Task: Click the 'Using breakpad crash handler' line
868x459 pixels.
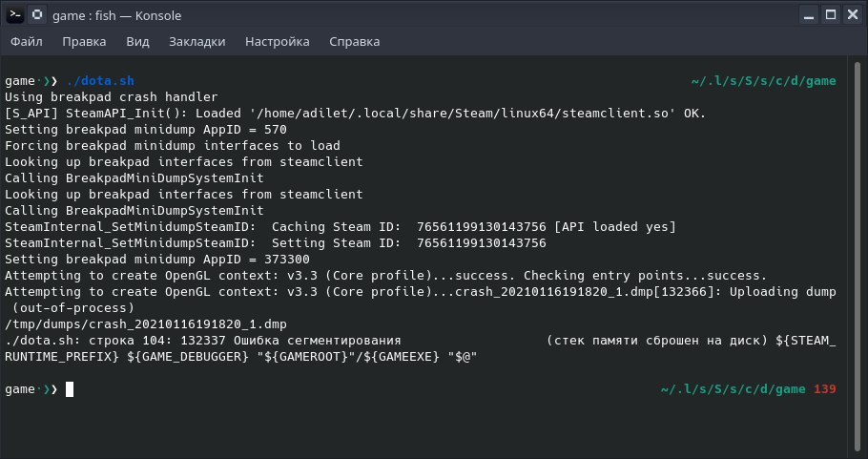Action: pos(112,97)
